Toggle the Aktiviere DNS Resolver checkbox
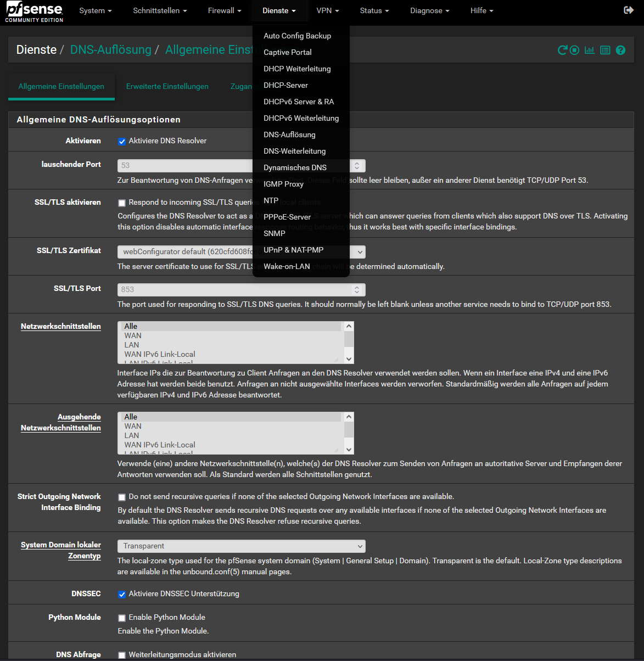 pyautogui.click(x=122, y=142)
